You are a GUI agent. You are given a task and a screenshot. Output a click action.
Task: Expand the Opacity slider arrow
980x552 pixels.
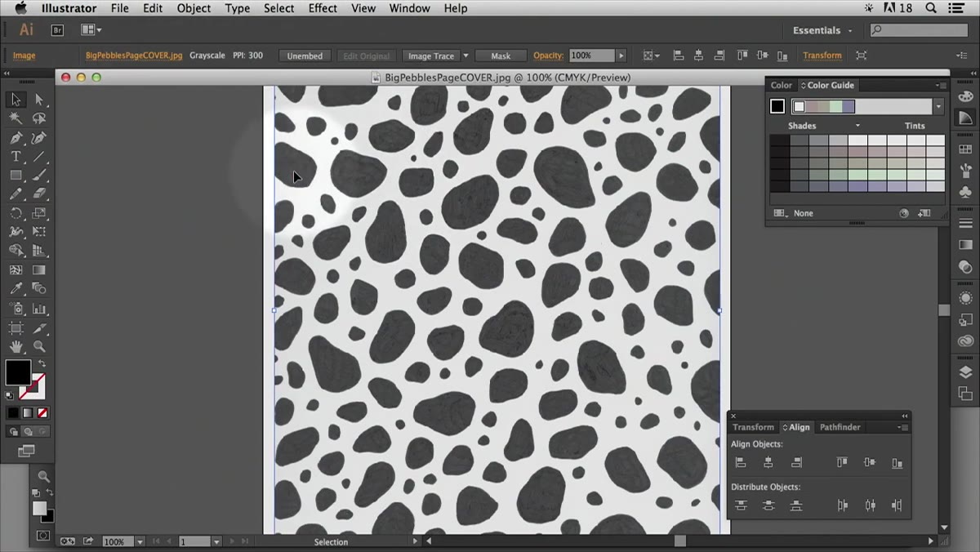(621, 56)
